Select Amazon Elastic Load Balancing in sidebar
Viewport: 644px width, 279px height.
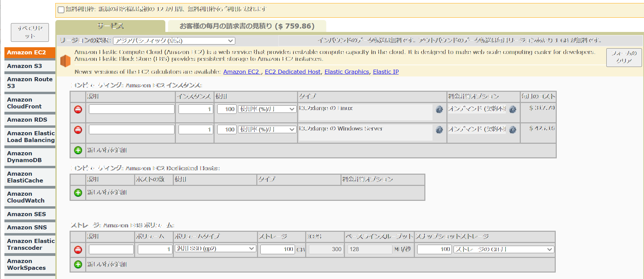click(30, 137)
